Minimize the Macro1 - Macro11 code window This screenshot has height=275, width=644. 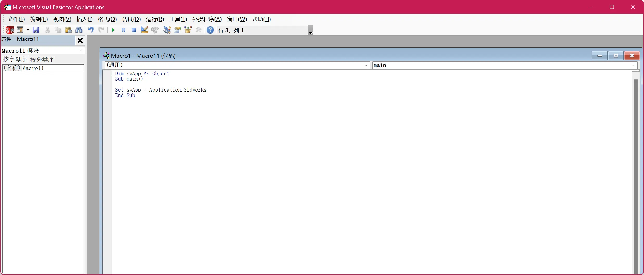click(x=600, y=56)
